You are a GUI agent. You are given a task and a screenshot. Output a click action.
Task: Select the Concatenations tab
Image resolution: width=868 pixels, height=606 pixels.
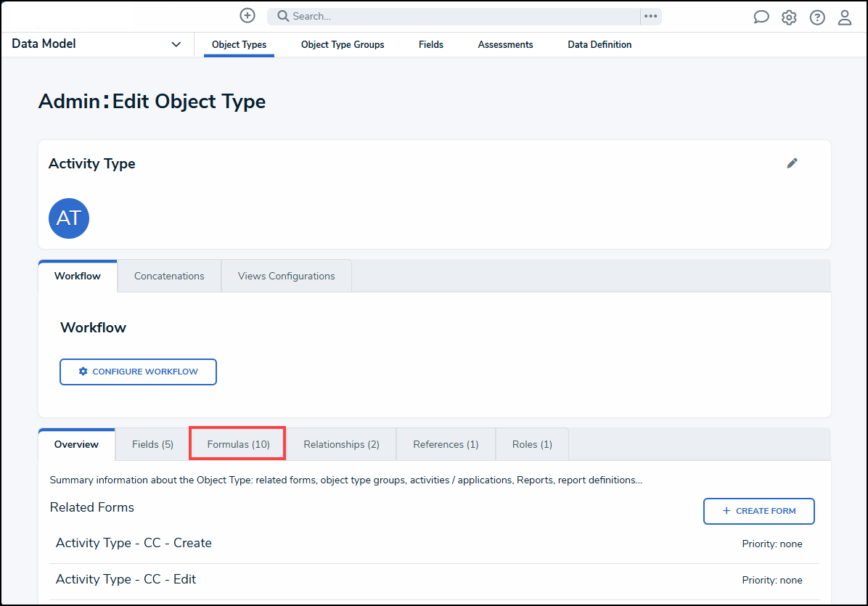coord(169,276)
